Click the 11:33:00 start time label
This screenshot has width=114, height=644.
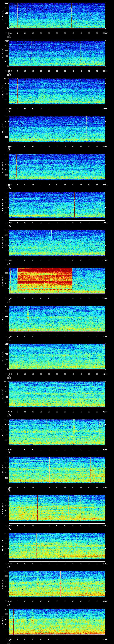pos(9,109)
